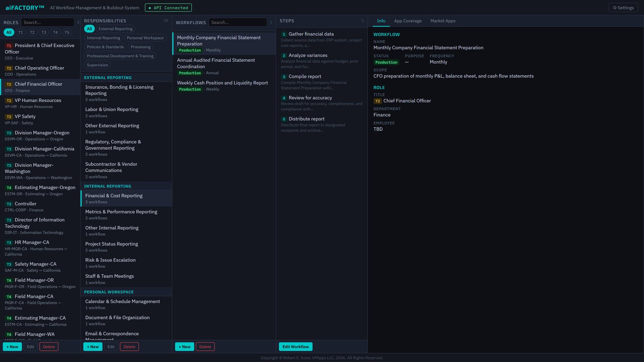644x362 pixels.
Task: Filter by Professional Development & Training chip
Action: pyautogui.click(x=120, y=56)
